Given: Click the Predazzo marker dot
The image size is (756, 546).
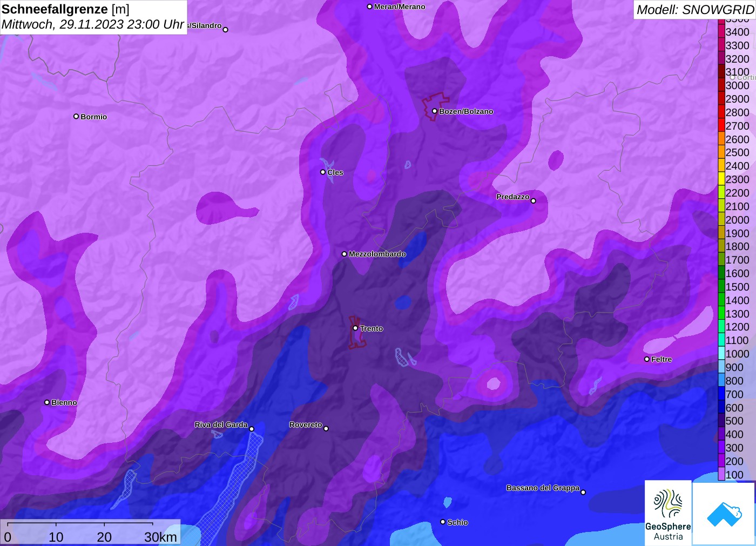Looking at the screenshot, I should pos(534,201).
